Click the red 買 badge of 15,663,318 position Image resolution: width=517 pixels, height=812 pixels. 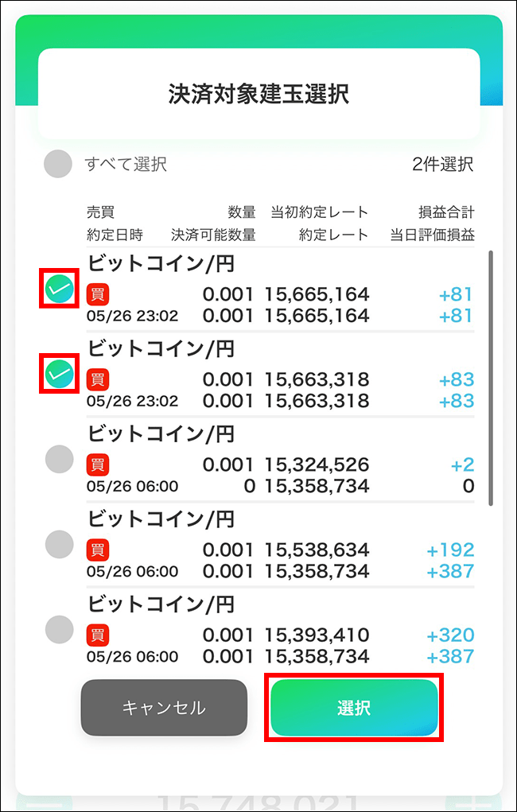pyautogui.click(x=98, y=379)
